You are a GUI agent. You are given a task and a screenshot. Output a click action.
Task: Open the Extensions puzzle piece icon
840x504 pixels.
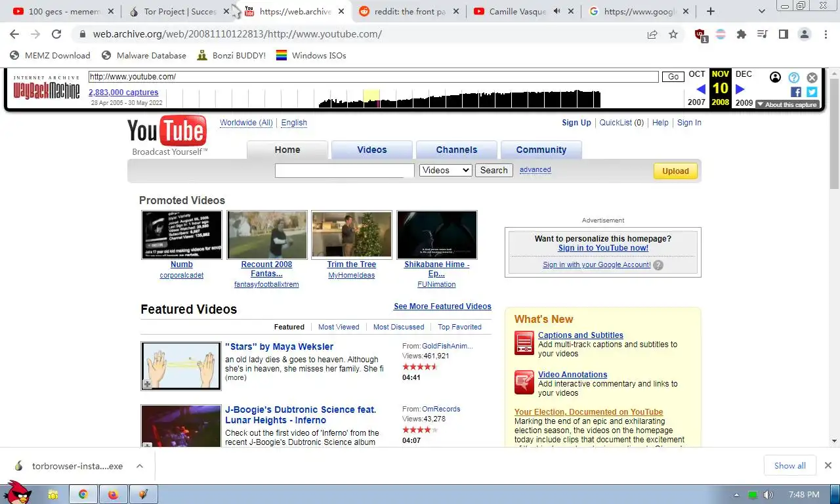[742, 34]
